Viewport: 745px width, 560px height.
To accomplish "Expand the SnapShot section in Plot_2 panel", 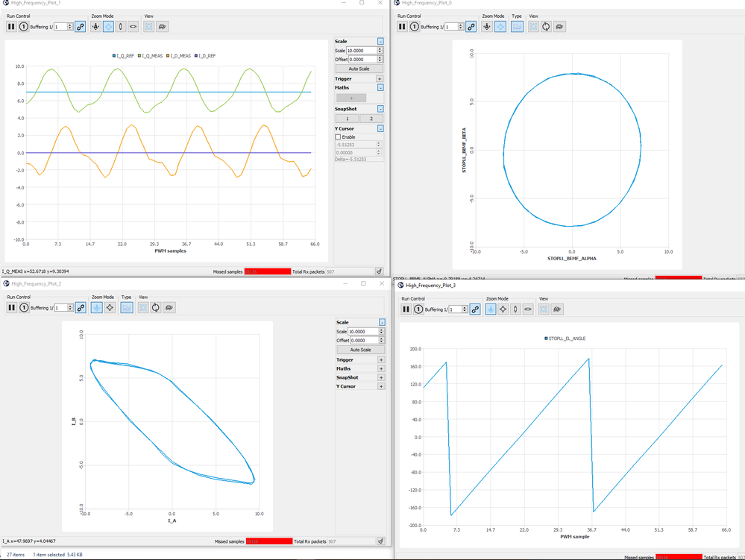I will (x=381, y=377).
